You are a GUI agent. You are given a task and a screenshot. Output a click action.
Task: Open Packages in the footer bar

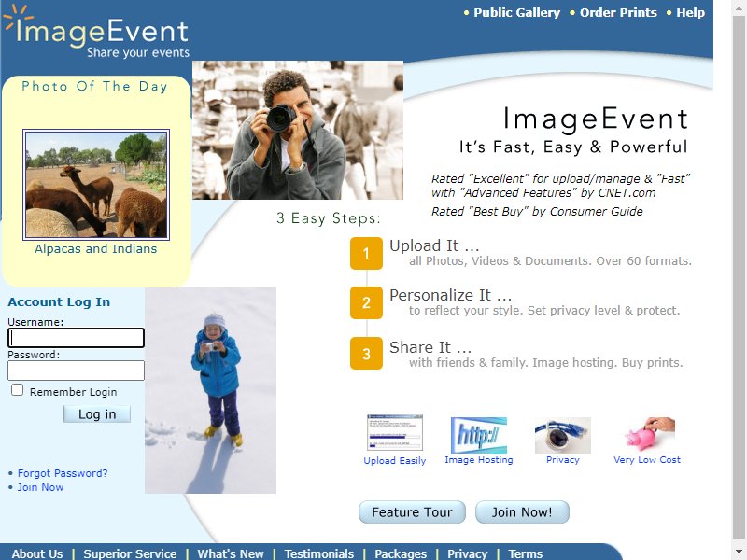(401, 553)
